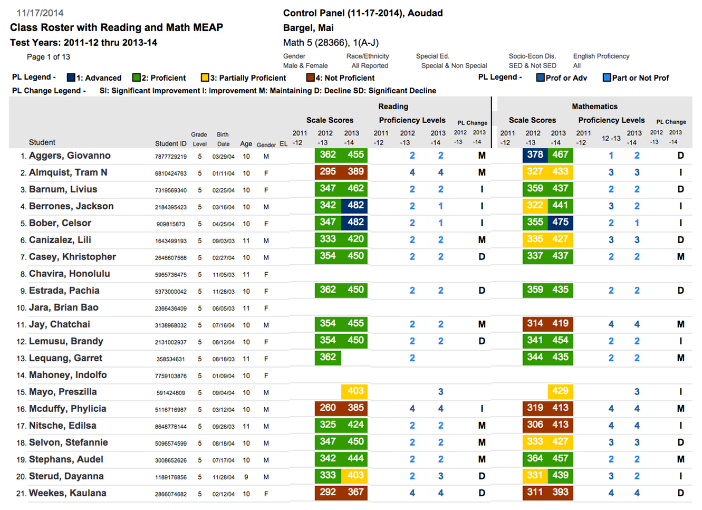Select student name Canizalez, Lili
The height and width of the screenshot is (510, 702).
click(x=60, y=240)
